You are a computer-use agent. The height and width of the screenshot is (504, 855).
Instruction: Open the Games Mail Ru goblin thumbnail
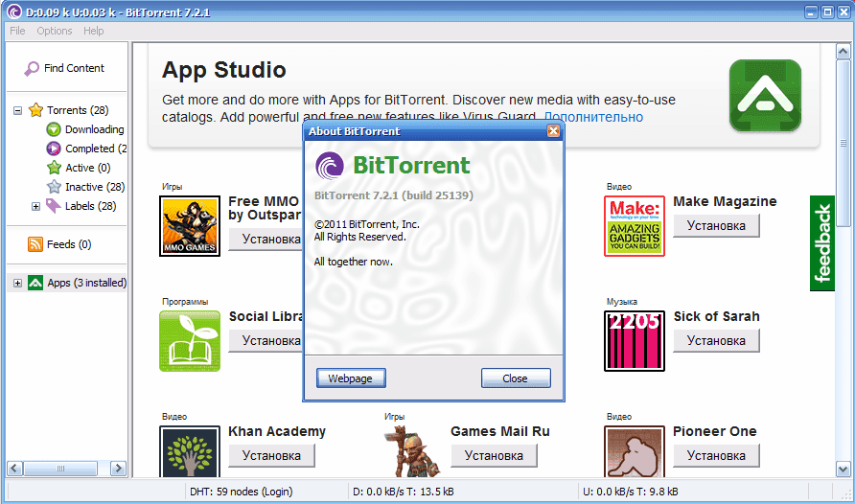coord(412,451)
